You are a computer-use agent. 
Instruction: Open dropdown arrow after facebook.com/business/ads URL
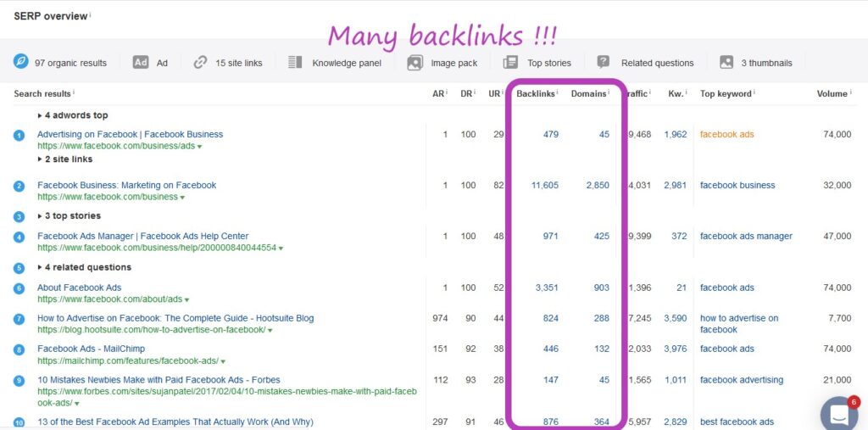point(199,147)
